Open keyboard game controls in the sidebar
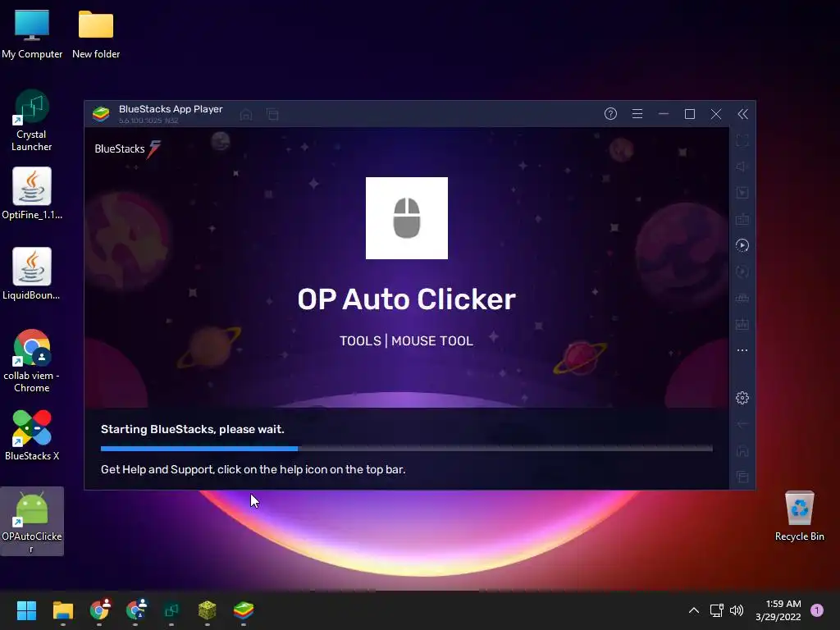This screenshot has height=630, width=840. (742, 219)
